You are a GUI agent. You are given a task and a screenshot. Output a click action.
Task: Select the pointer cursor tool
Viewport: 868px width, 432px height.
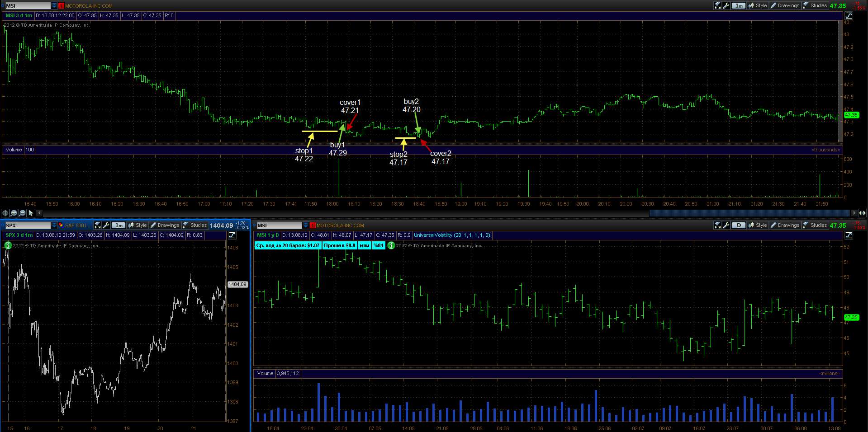click(31, 213)
